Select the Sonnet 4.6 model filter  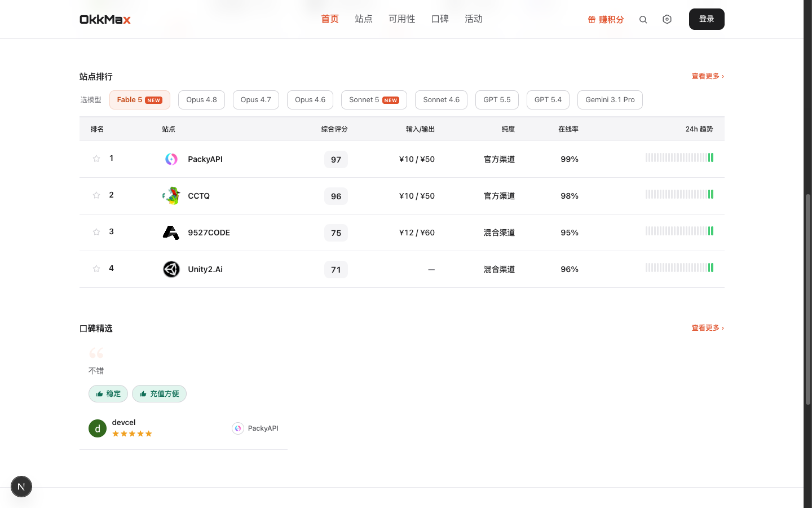pyautogui.click(x=442, y=100)
